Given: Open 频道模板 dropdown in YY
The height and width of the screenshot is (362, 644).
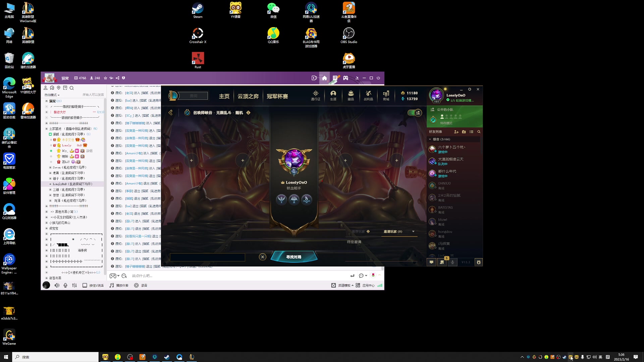Looking at the screenshot, I should [x=345, y=285].
